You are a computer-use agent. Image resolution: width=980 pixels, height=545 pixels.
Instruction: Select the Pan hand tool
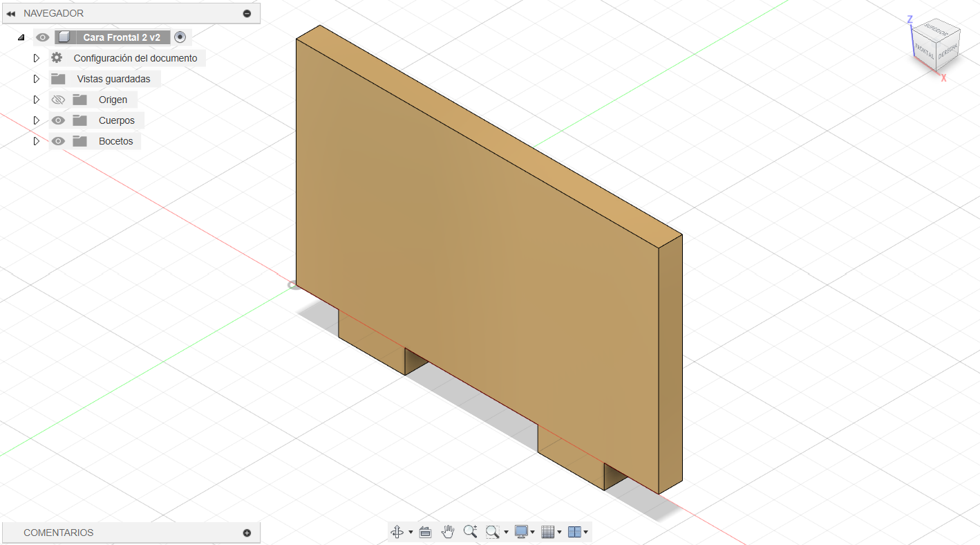coord(448,532)
